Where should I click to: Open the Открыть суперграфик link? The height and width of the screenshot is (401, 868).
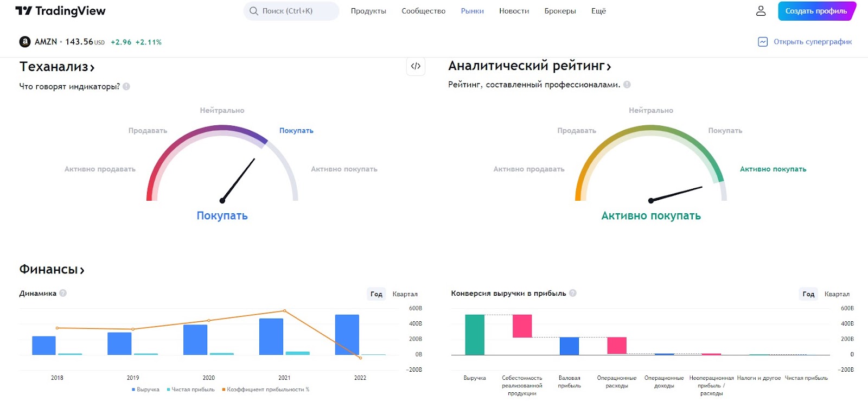(x=813, y=42)
